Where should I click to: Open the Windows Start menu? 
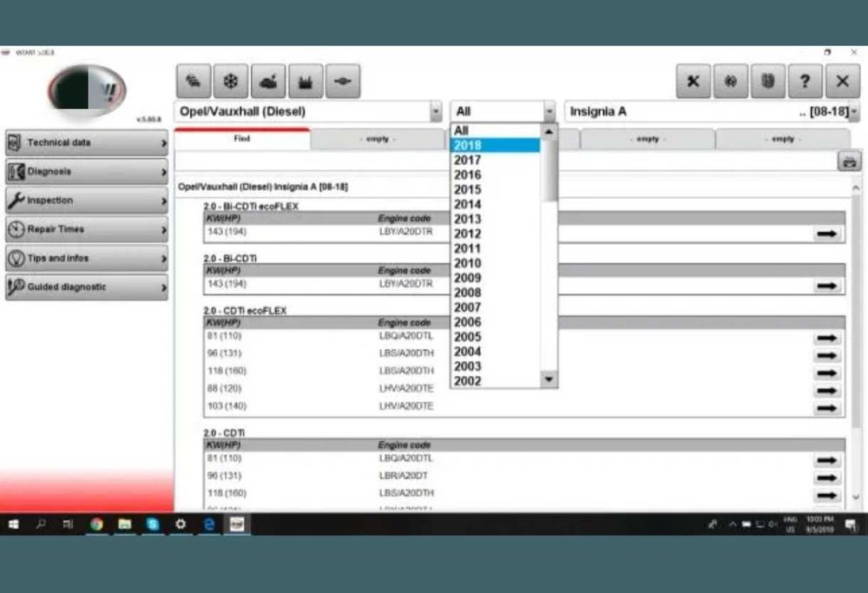point(13,524)
